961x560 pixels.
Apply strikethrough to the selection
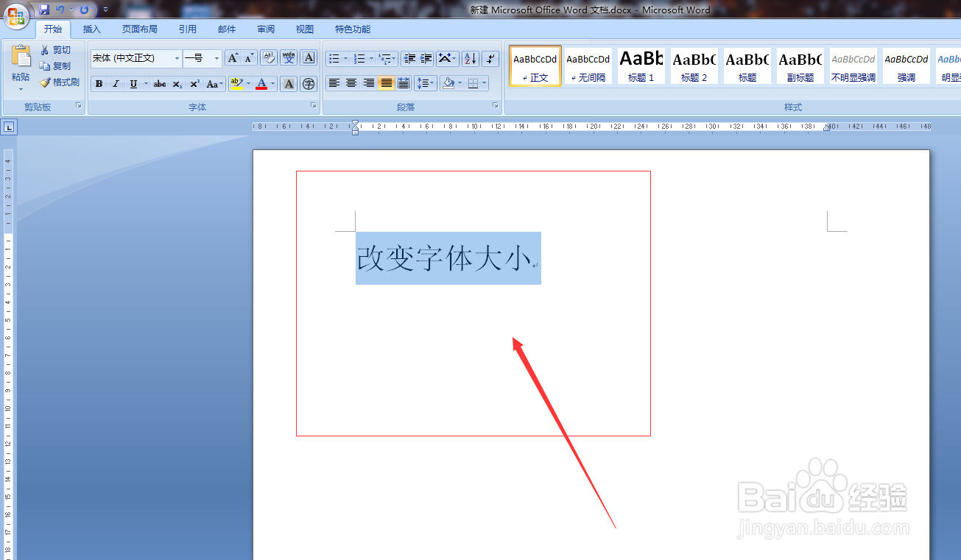160,85
